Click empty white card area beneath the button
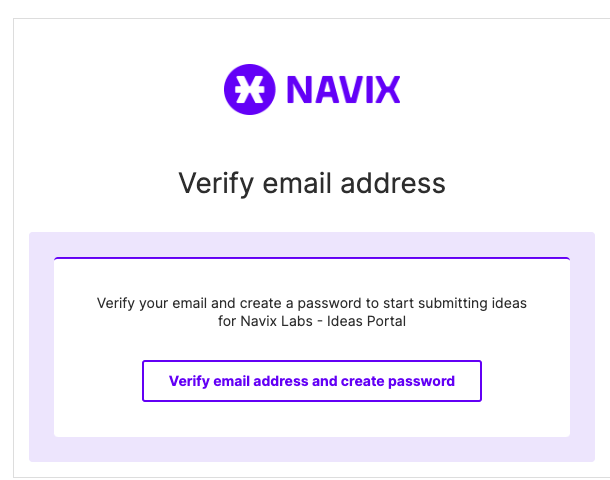610x480 pixels. [312, 419]
